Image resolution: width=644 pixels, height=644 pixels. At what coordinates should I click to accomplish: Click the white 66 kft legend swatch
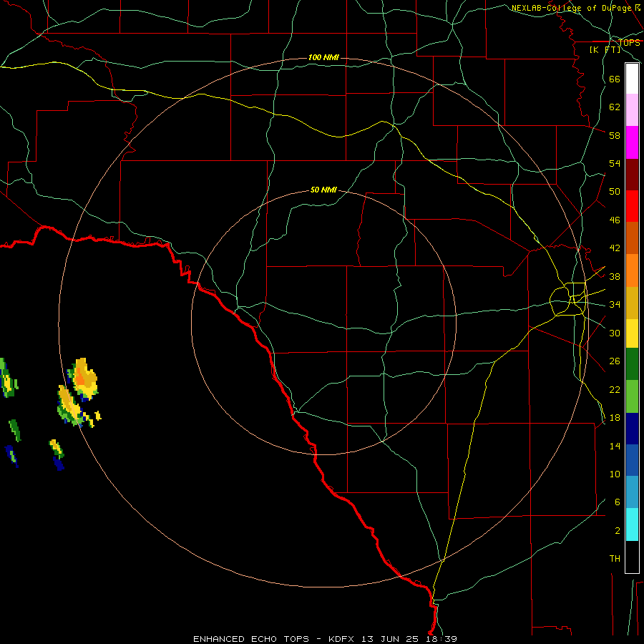coord(632,79)
